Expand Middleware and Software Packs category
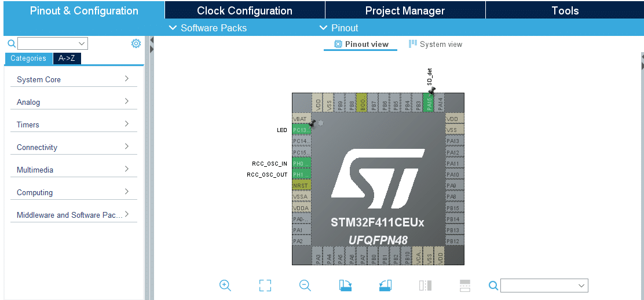This screenshot has width=644, height=300. (x=74, y=215)
